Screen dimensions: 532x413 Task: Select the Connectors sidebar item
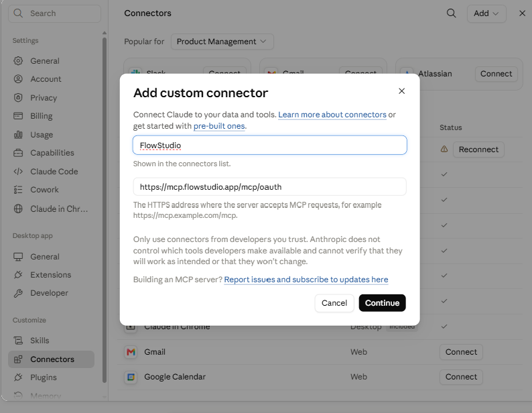pyautogui.click(x=51, y=359)
